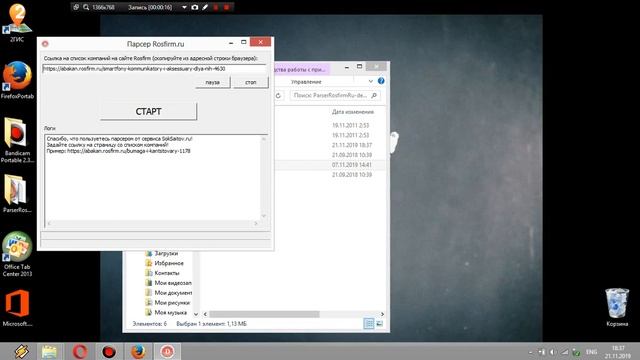Pause recording with the red pause button
Screen dimensions: 640x360
click(216, 7)
